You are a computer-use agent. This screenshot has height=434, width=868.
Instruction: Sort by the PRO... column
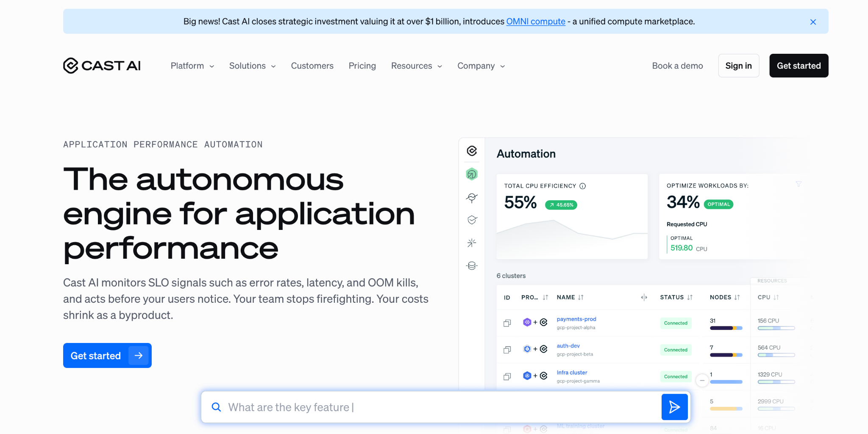coord(545,297)
